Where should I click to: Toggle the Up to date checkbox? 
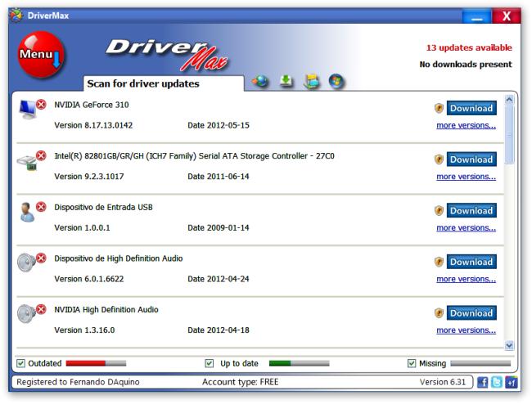[210, 363]
